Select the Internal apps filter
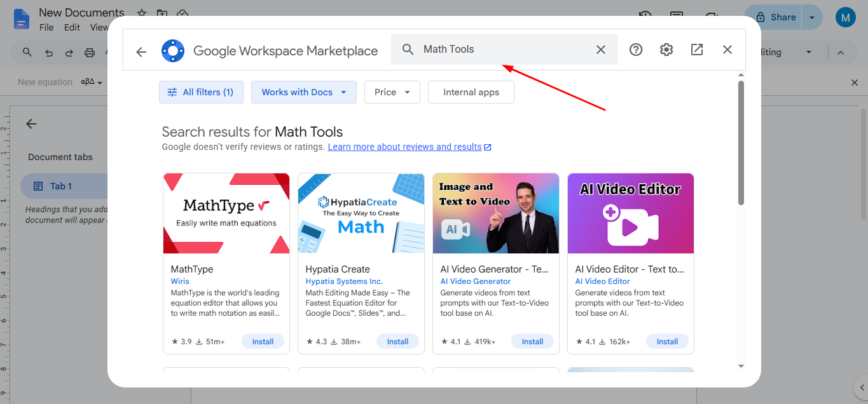The image size is (868, 404). pos(471,92)
